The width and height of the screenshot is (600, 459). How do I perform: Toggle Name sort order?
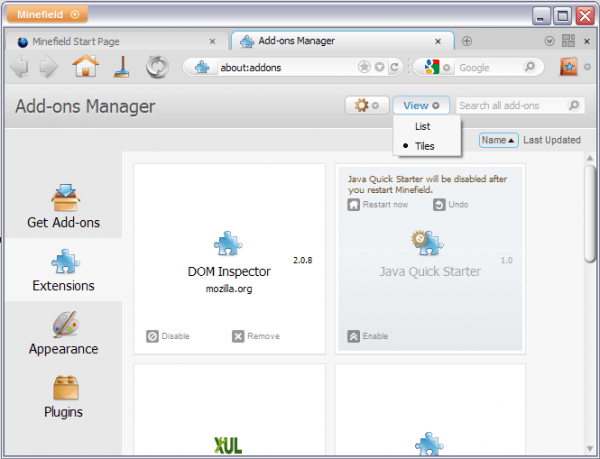coord(498,140)
